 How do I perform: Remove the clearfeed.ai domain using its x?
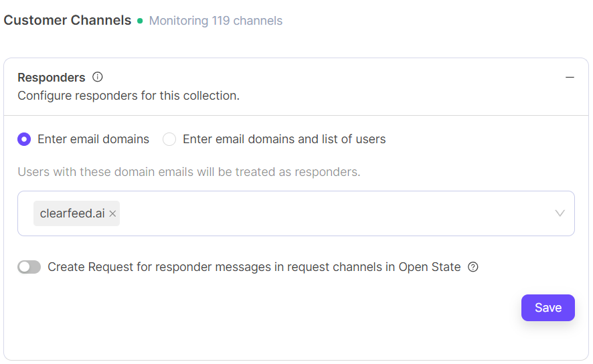tap(113, 213)
